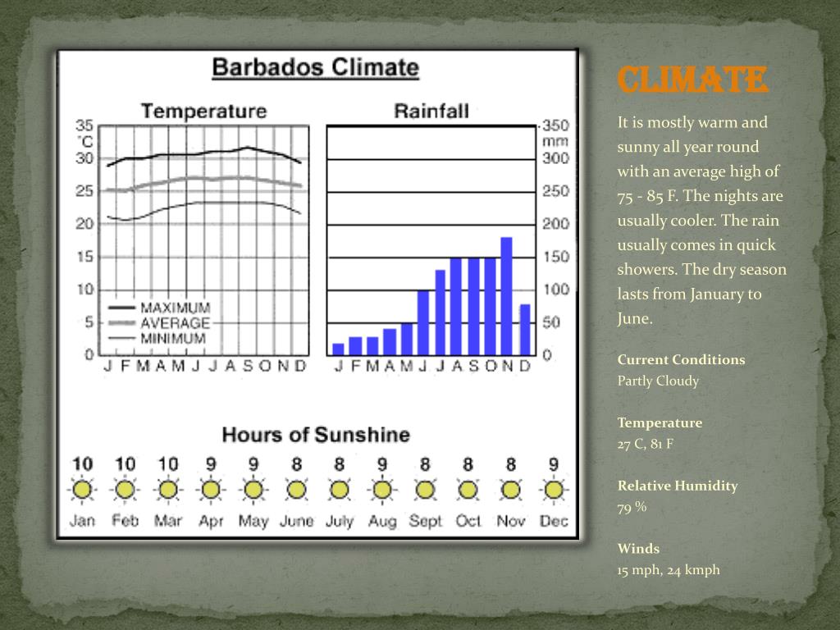Screen dimensions: 840x630
Task: Click the sidebar Temperature label
Action: tap(660, 422)
